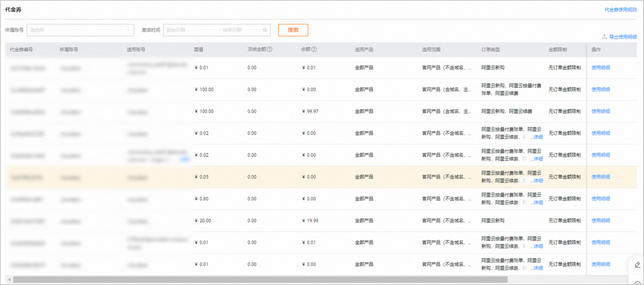Open 使用明细 for the ¥ 0.80 voucher
Screen dimensions: 644x285
600,199
